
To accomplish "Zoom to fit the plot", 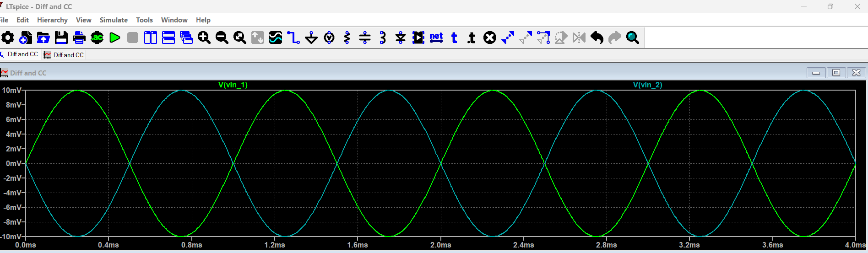I will [240, 38].
